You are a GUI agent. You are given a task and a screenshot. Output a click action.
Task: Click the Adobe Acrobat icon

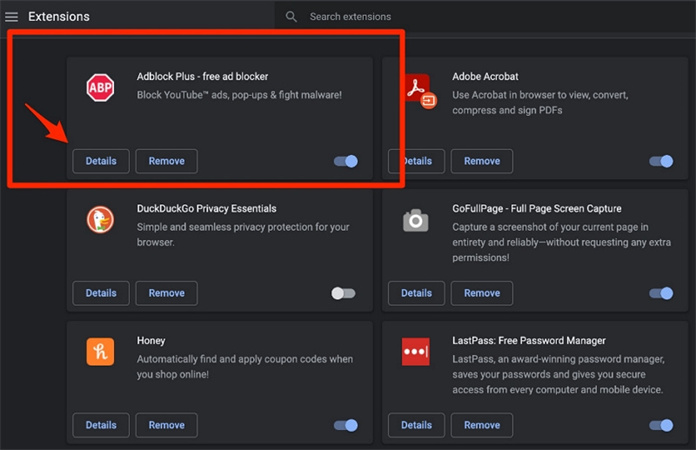[x=417, y=90]
